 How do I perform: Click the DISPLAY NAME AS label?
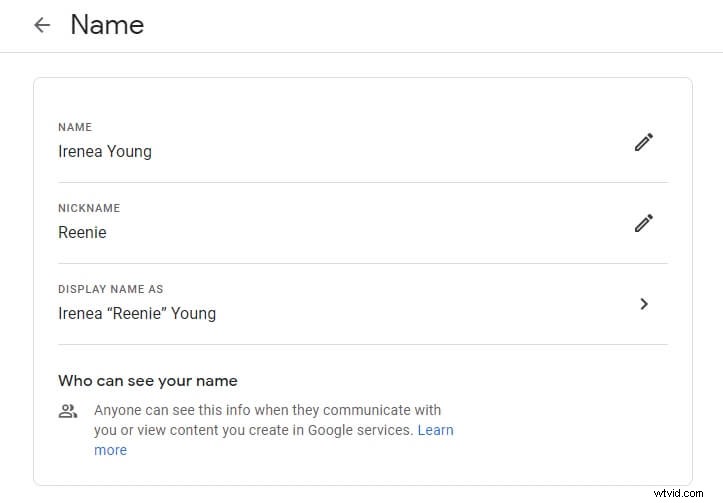tap(111, 289)
